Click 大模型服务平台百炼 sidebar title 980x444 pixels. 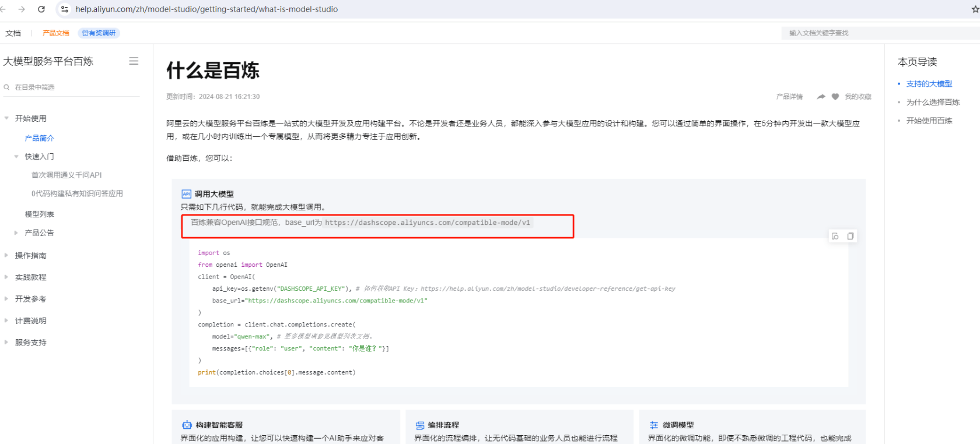pos(48,61)
